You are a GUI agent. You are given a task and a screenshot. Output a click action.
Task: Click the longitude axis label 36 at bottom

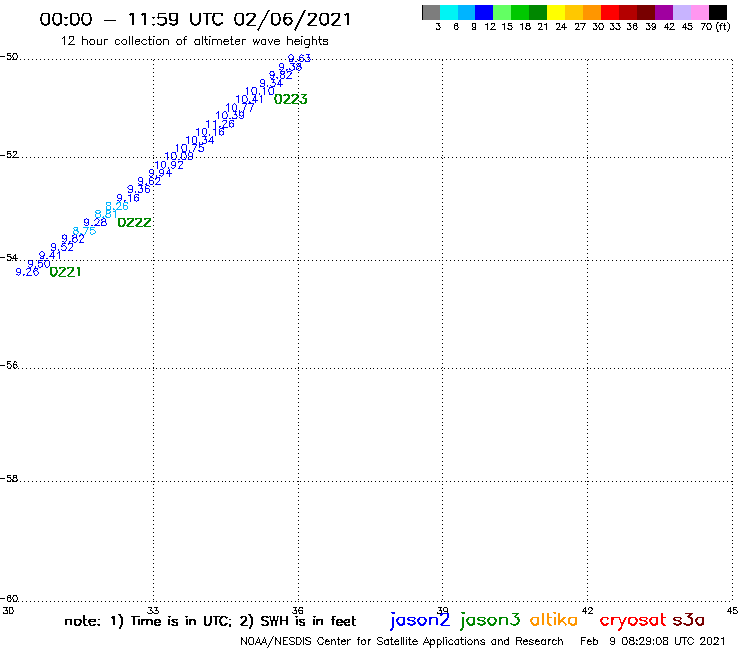pos(298,610)
